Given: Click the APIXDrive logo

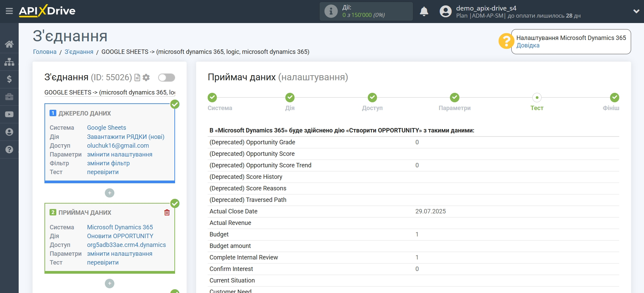Looking at the screenshot, I should pos(47,11).
